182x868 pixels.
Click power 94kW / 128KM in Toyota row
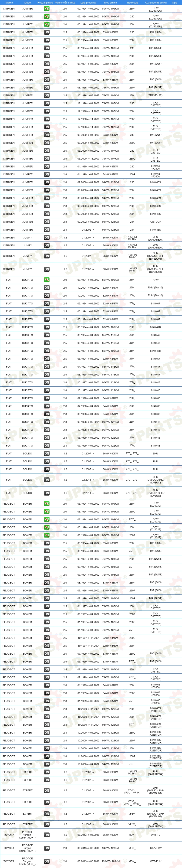(x=110, y=848)
